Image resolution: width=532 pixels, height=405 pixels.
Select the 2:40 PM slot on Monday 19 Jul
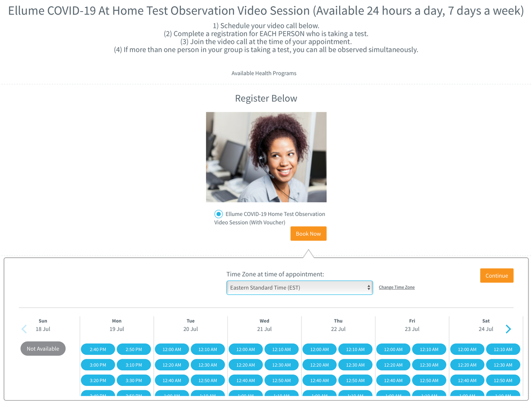click(98, 349)
